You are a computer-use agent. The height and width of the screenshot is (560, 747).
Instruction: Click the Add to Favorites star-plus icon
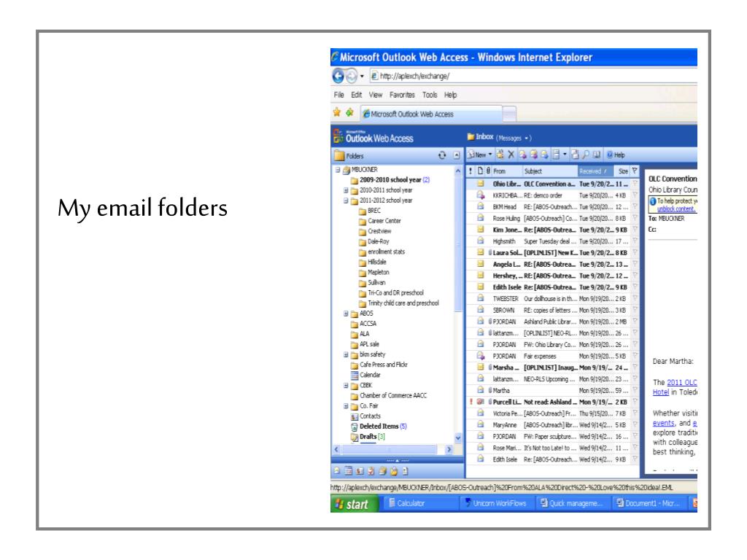pyautogui.click(x=349, y=112)
